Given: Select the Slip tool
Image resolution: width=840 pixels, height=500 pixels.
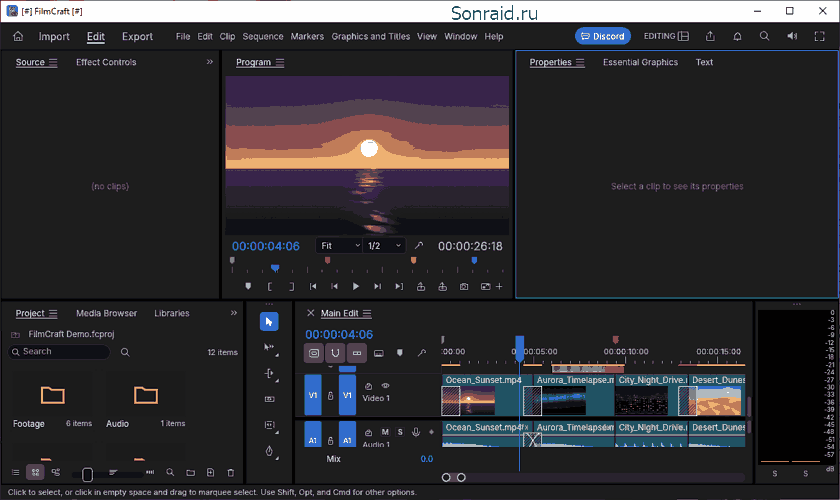Looking at the screenshot, I should (x=269, y=425).
